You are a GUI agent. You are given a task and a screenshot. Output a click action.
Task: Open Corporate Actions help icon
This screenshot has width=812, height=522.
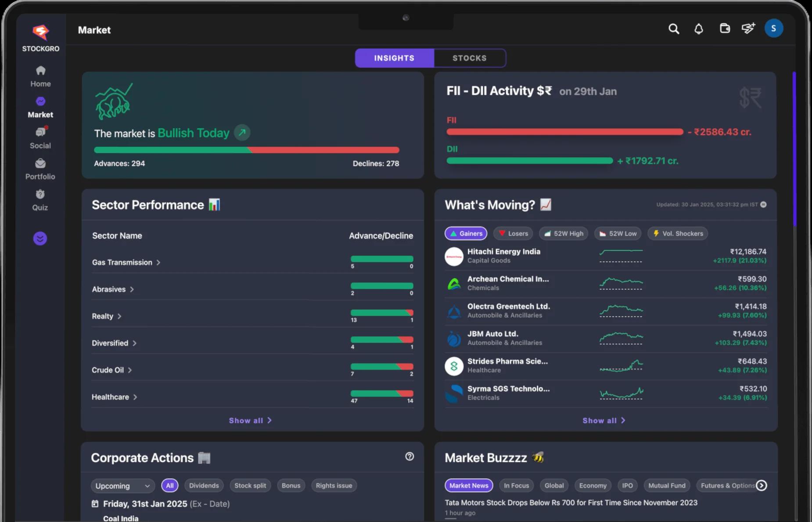(410, 457)
